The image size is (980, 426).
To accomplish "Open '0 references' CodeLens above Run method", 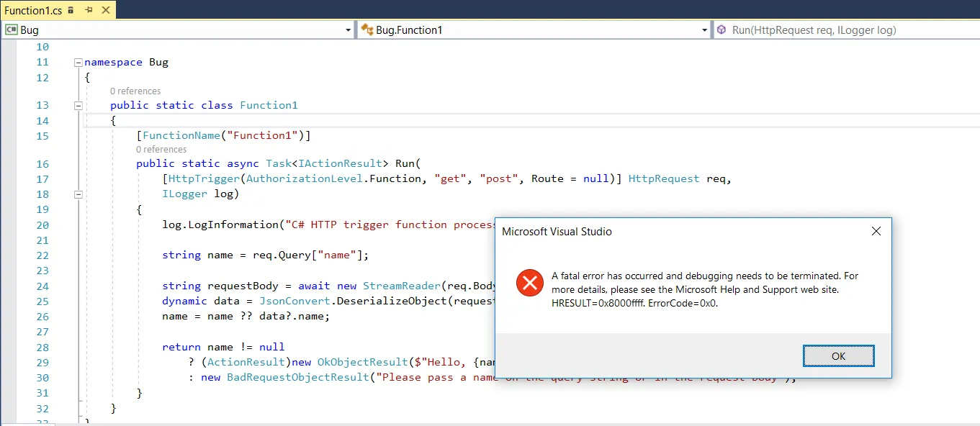I will pos(161,150).
